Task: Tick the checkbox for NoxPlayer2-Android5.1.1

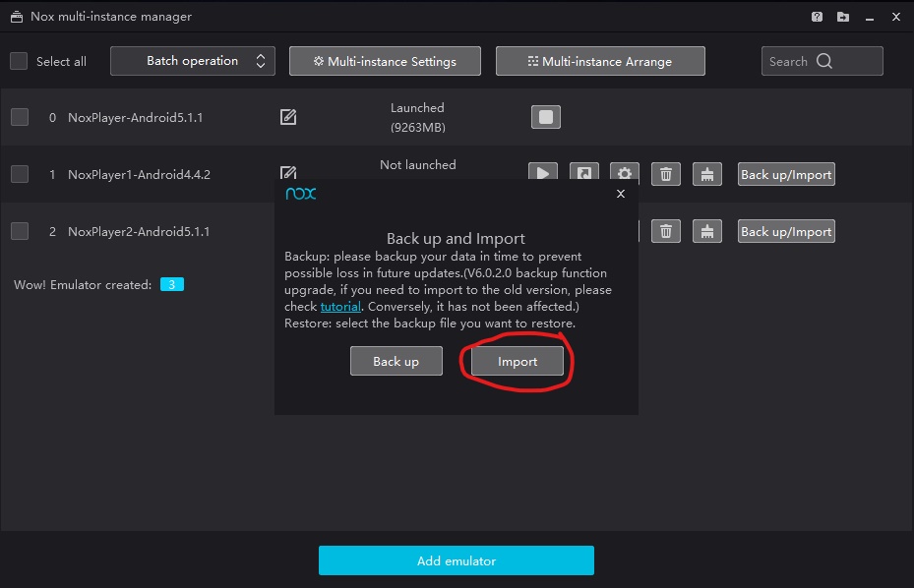Action: pyautogui.click(x=20, y=231)
